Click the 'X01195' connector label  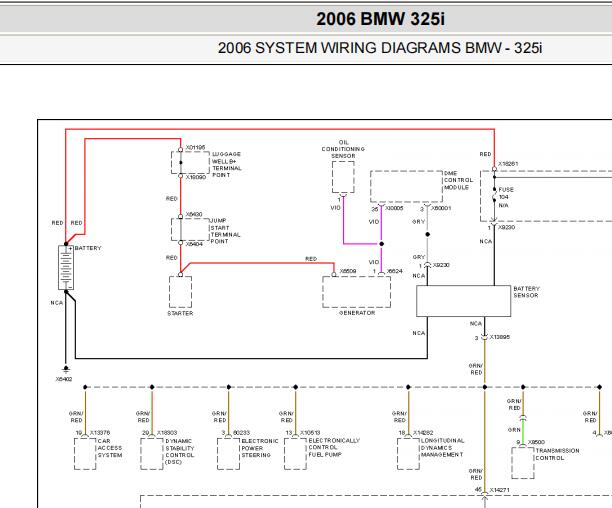[195, 147]
